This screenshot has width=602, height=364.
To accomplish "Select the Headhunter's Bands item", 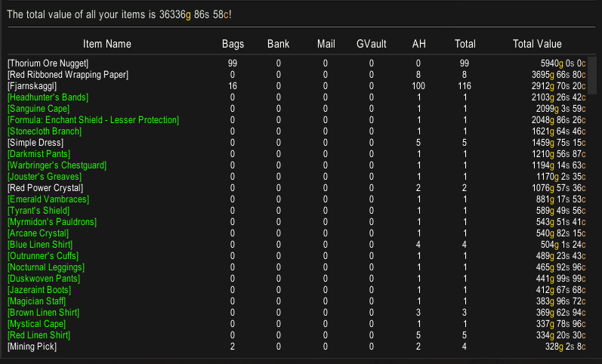I will tap(48, 97).
